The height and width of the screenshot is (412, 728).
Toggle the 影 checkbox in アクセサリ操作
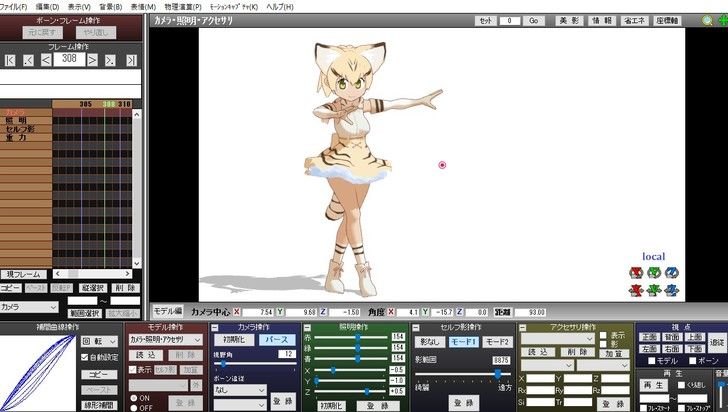[603, 344]
